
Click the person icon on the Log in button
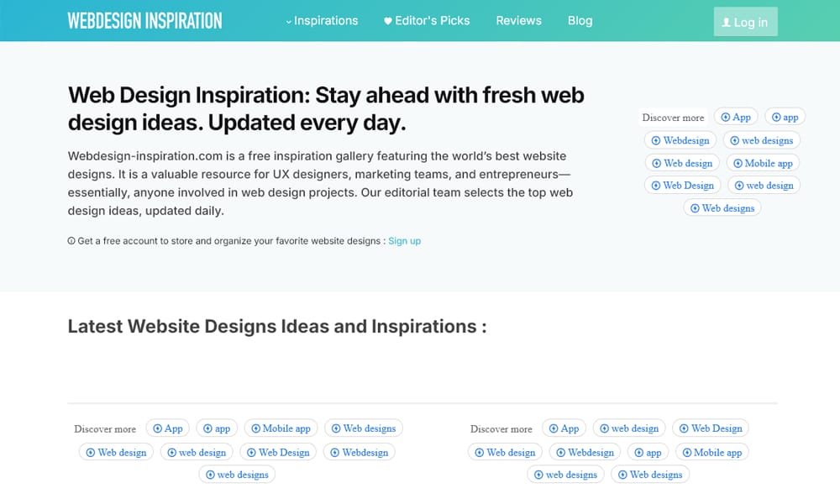coord(727,22)
